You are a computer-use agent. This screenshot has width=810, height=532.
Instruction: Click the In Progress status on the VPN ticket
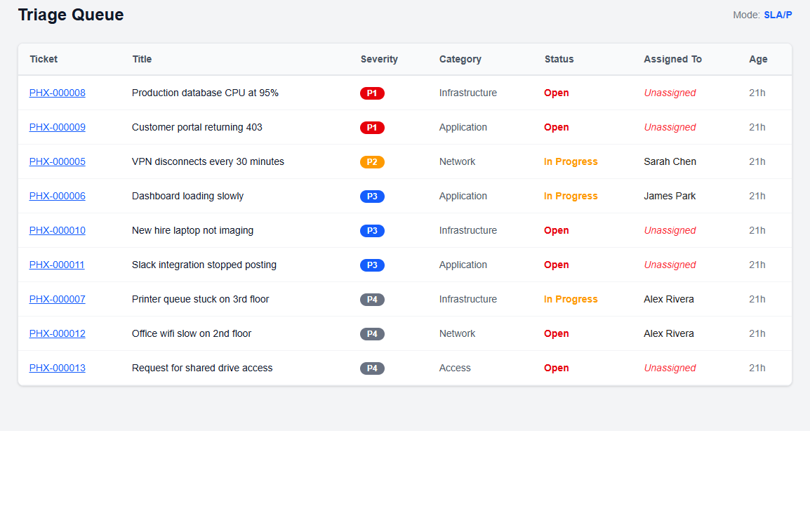(x=571, y=161)
